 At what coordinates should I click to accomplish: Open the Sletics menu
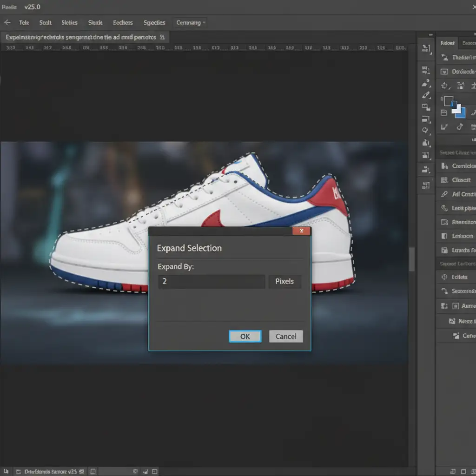(x=69, y=22)
